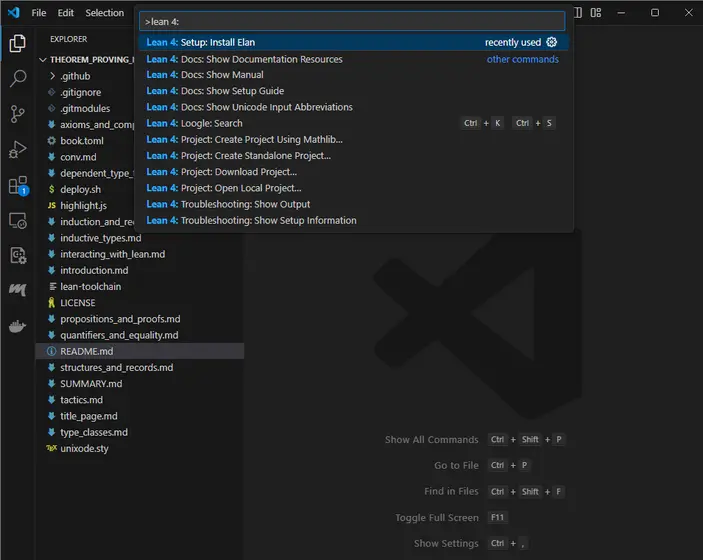Open SUMMARY.md file
The image size is (703, 560).
140,383
